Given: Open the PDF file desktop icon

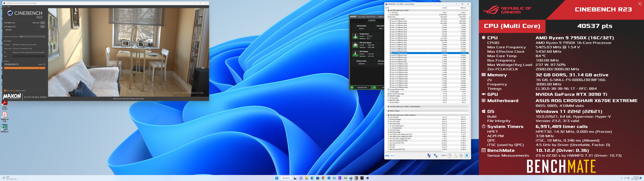Looking at the screenshot, I should point(5,117).
